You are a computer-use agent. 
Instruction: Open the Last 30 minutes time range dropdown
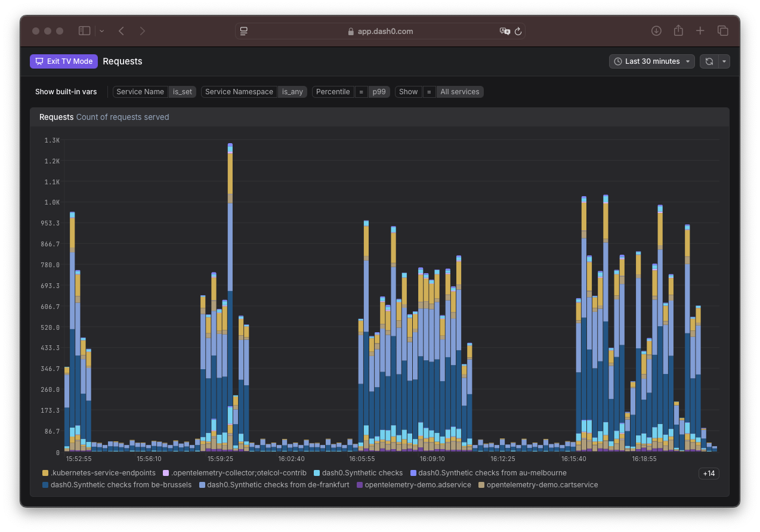click(651, 61)
